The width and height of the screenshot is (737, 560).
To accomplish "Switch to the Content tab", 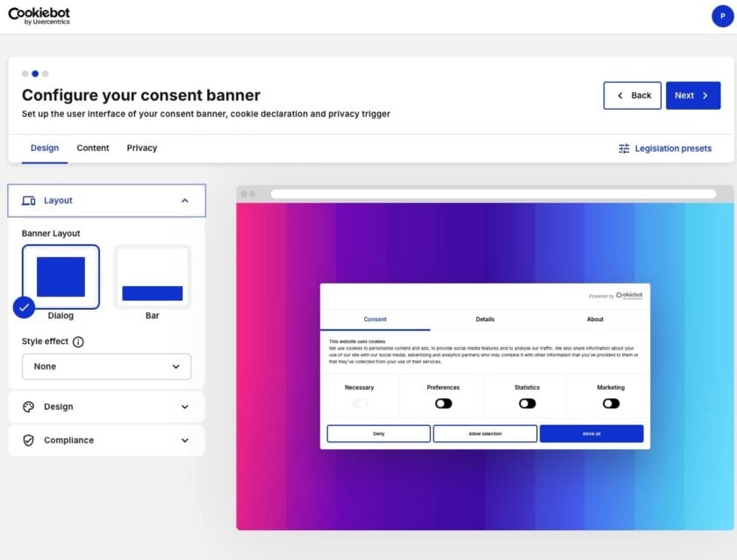I will point(93,148).
